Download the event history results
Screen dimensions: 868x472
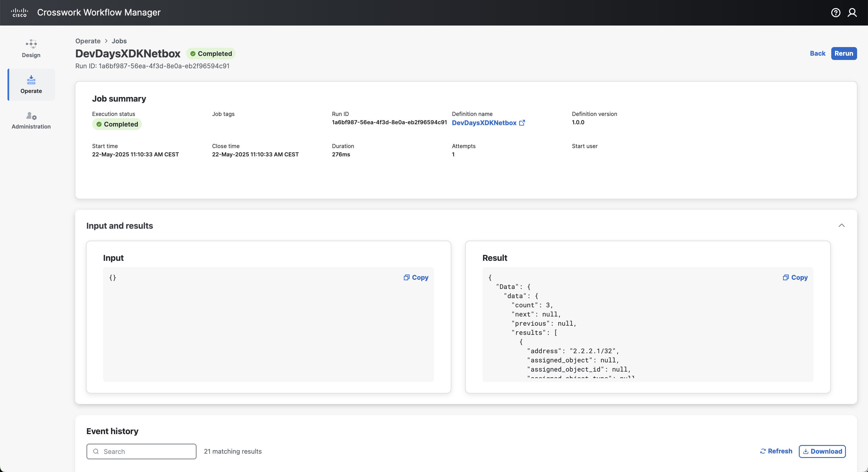[x=822, y=451]
